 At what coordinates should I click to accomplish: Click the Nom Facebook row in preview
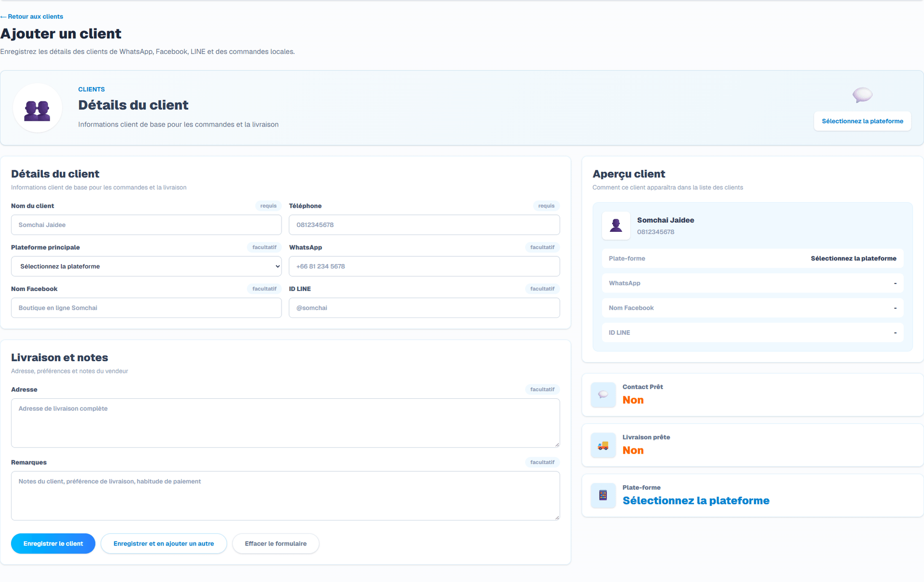click(x=753, y=308)
